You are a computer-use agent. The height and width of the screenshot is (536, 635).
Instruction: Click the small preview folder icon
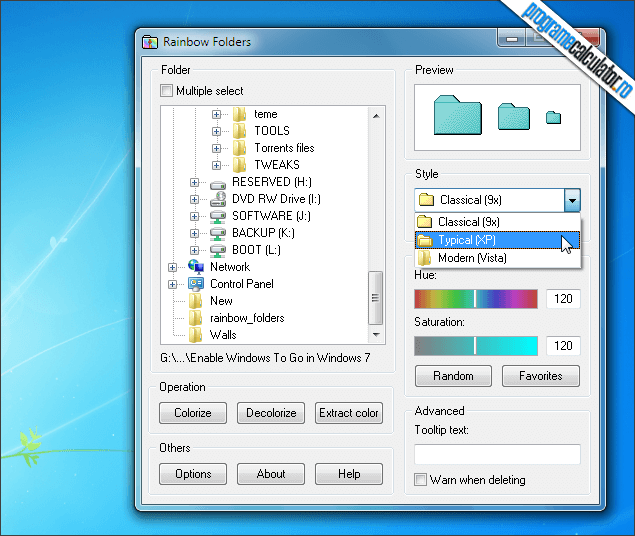click(553, 118)
